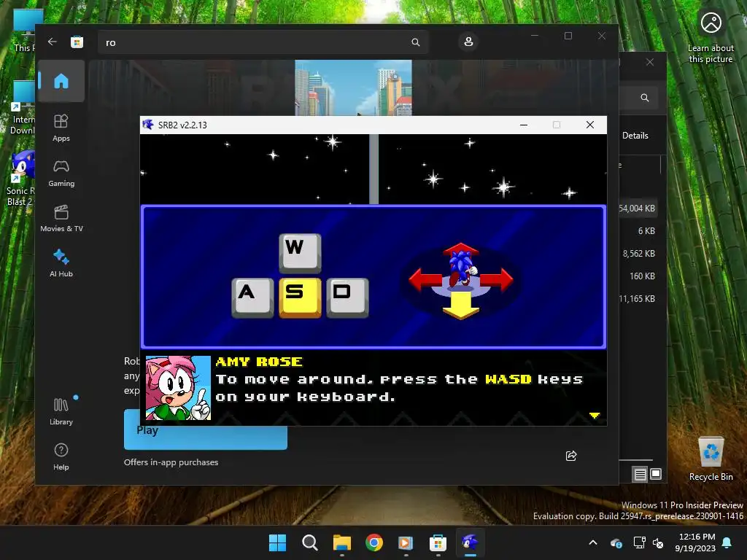
Task: Open the network tray icon
Action: [x=639, y=542]
